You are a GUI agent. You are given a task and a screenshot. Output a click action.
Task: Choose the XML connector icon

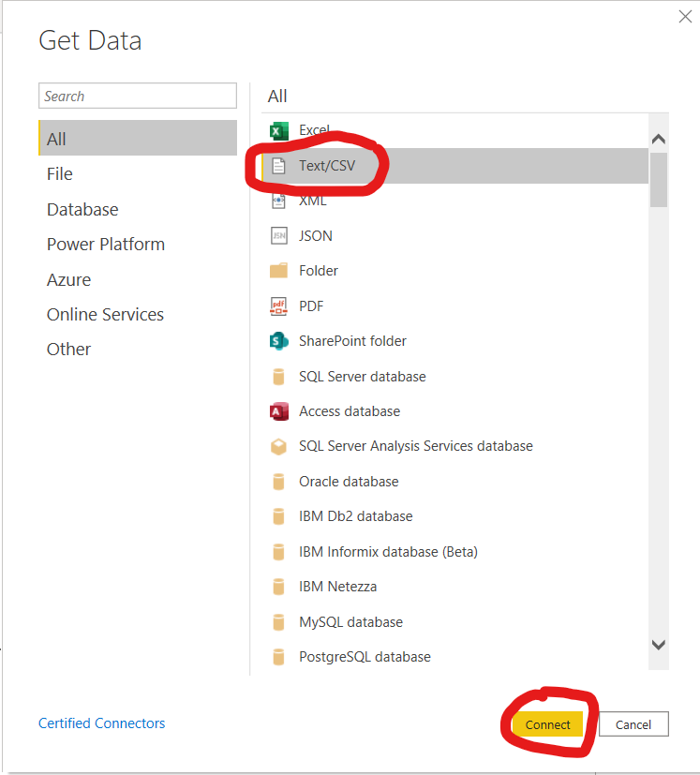(278, 201)
